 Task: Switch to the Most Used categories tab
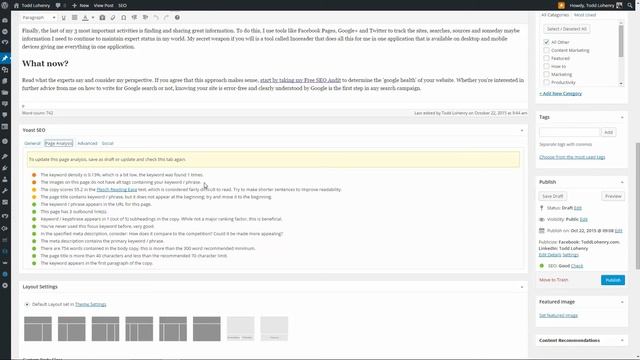pos(585,15)
